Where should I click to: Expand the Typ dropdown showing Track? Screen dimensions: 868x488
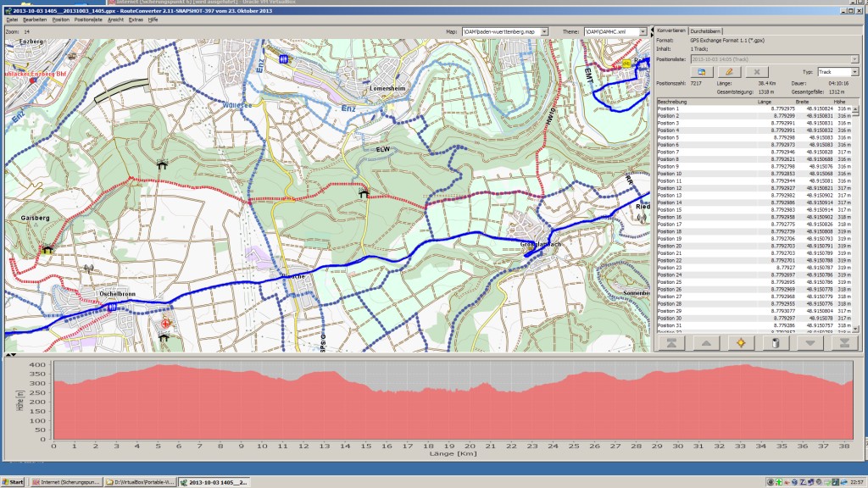(855, 72)
